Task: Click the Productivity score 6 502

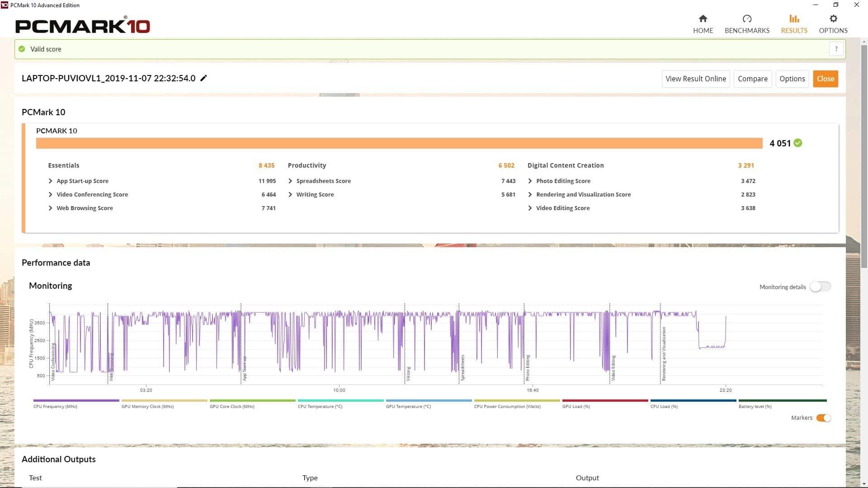Action: pos(506,165)
